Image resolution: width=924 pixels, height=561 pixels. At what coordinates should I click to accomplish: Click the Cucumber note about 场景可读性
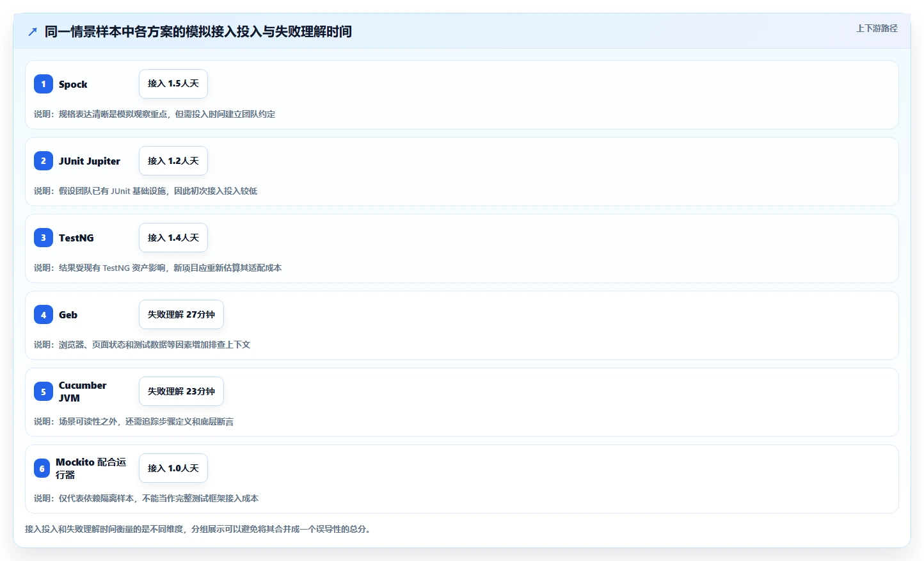[134, 421]
